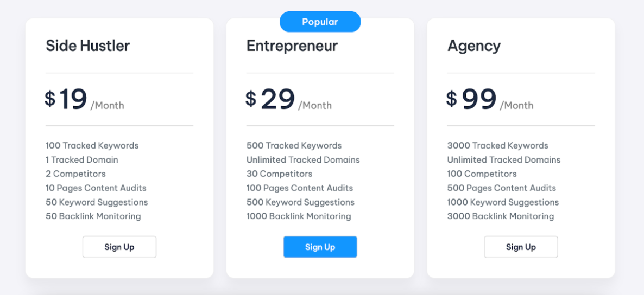The width and height of the screenshot is (644, 295).
Task: Click the $19 per month price
Action: tap(85, 100)
